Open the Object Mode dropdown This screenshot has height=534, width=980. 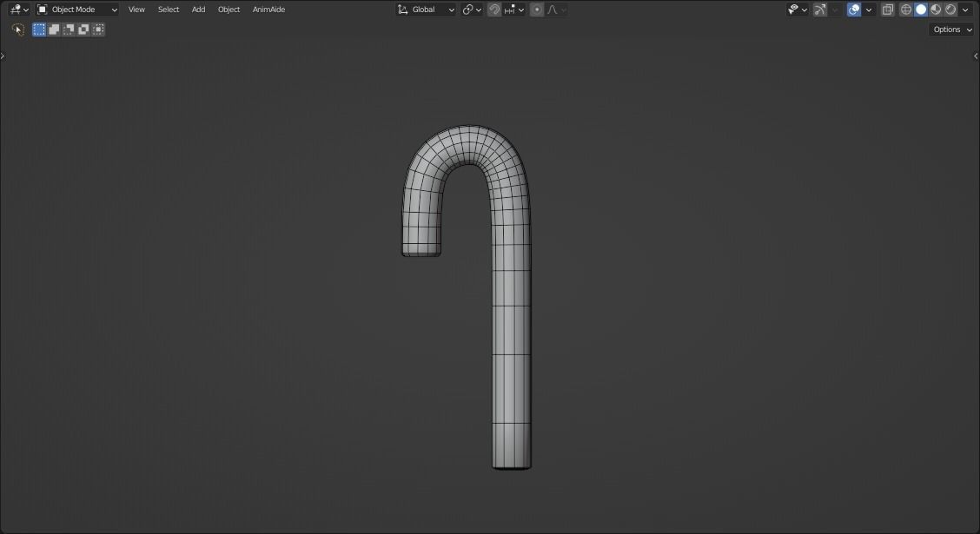click(76, 10)
